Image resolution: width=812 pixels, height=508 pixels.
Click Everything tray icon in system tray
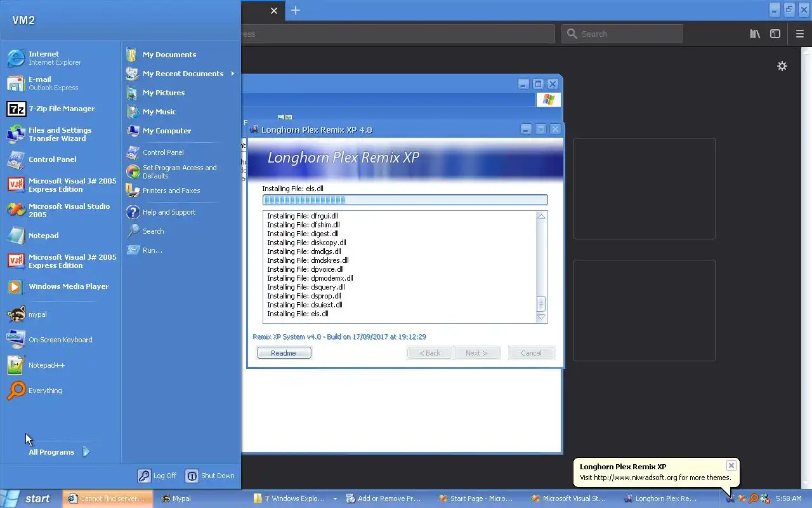(754, 498)
